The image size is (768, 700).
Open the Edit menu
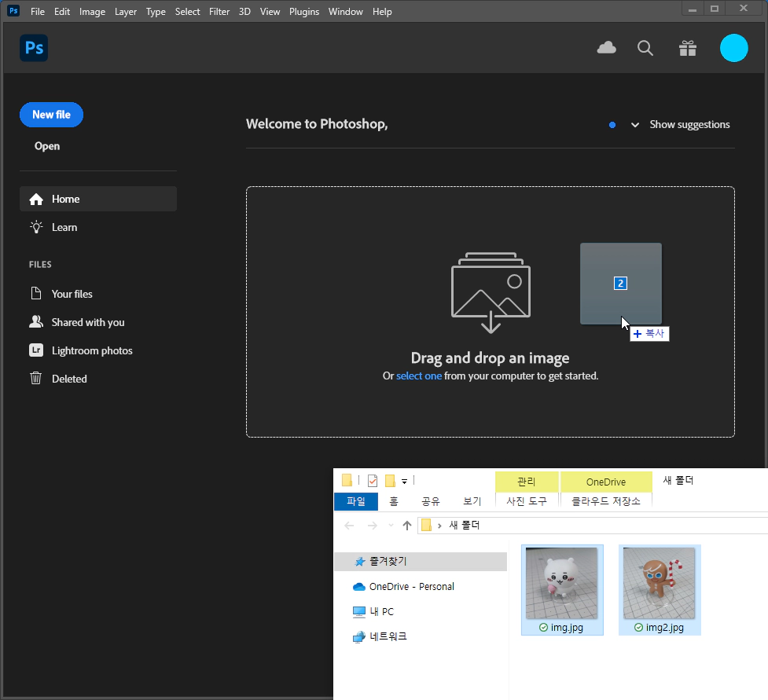click(62, 11)
